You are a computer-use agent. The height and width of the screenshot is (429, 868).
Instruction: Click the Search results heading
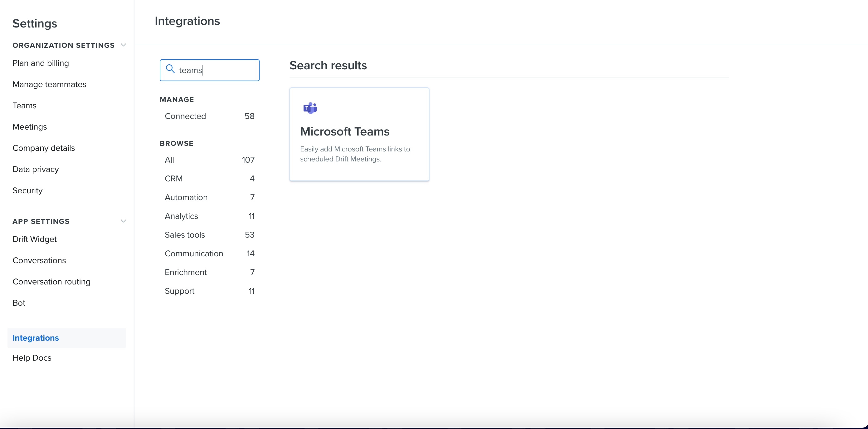[x=328, y=66]
